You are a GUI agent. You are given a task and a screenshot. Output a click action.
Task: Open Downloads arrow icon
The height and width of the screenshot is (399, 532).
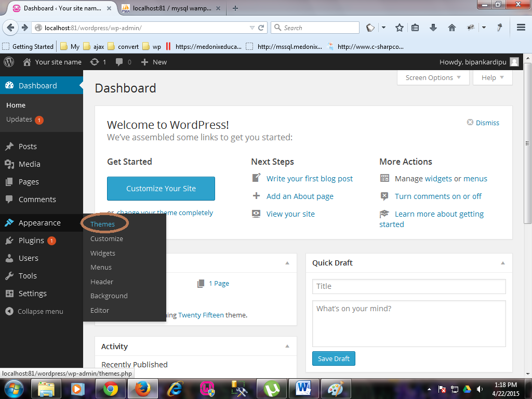433,28
